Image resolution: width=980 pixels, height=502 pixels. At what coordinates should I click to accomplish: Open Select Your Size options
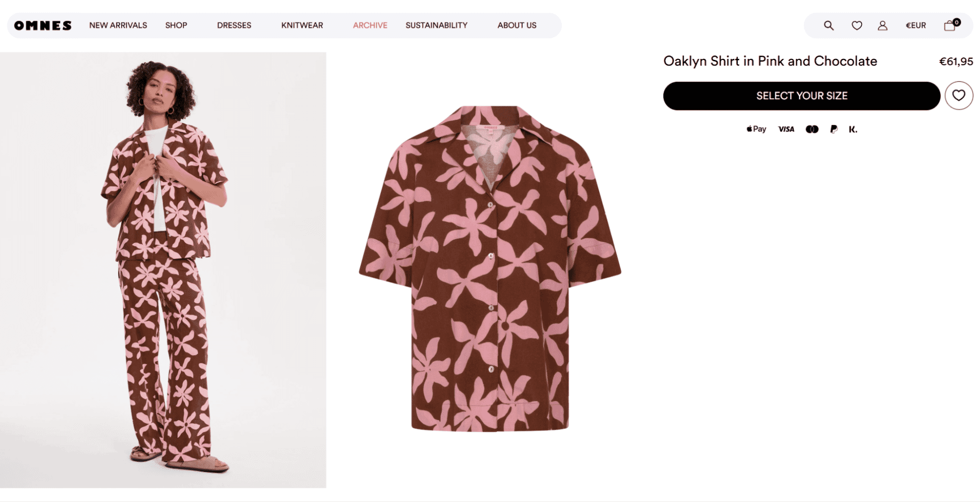[802, 96]
